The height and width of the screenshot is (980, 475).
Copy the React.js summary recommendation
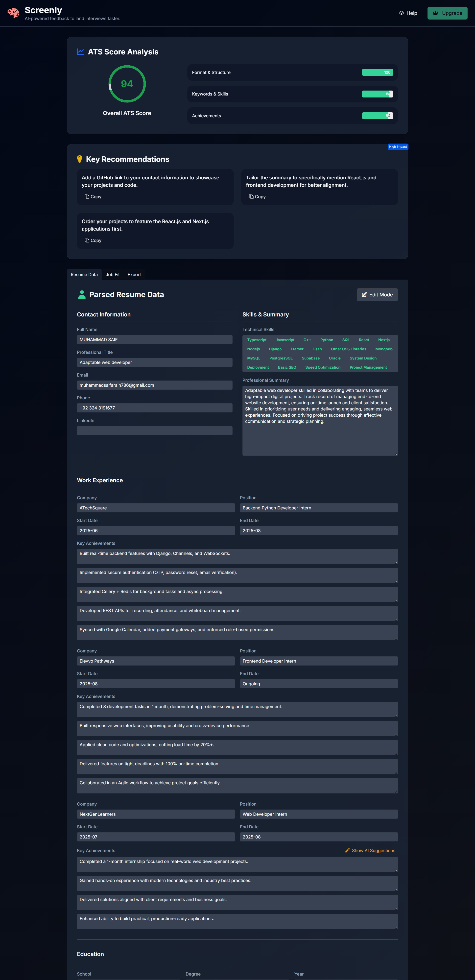click(x=258, y=197)
